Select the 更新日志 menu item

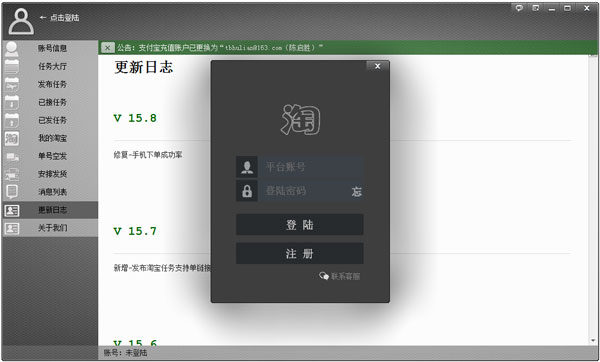pyautogui.click(x=50, y=210)
